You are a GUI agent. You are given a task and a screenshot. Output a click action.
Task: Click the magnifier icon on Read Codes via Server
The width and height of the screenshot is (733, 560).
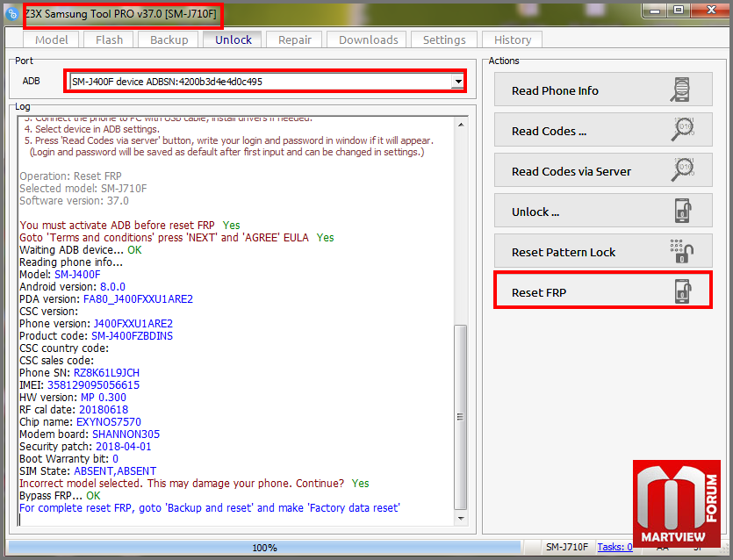(x=682, y=169)
